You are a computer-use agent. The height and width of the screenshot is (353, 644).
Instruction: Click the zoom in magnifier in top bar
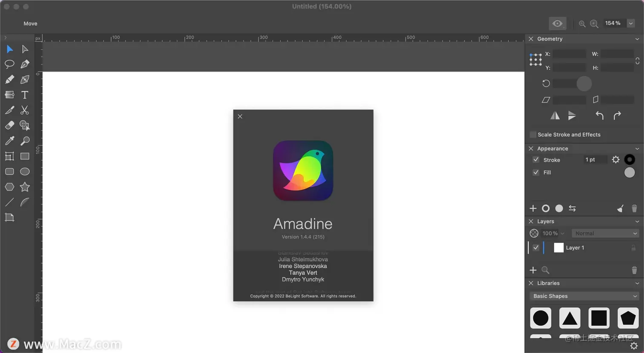pos(594,24)
